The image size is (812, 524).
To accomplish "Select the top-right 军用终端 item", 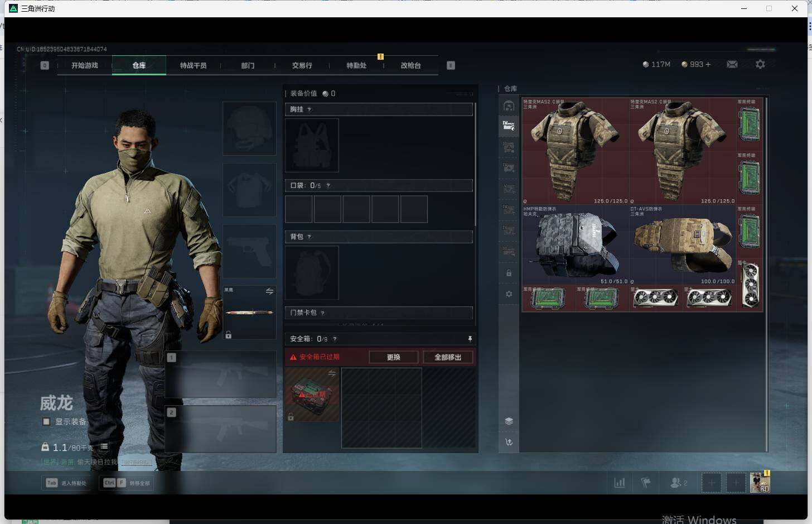I will pyautogui.click(x=750, y=124).
